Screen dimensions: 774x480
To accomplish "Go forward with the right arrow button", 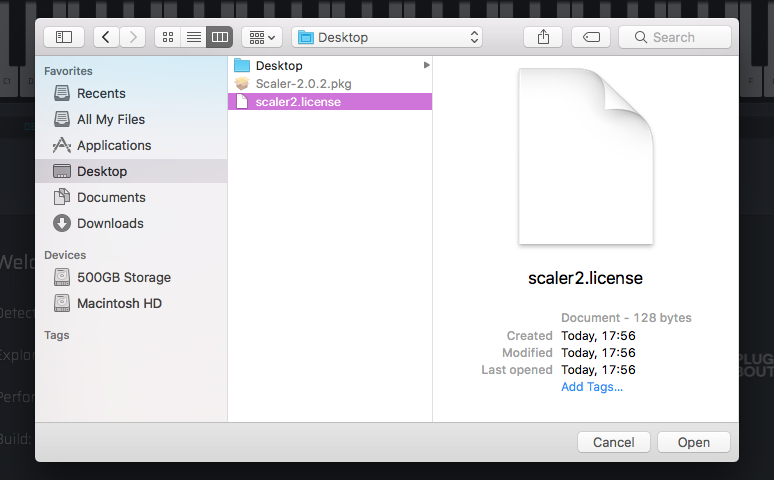I will pos(132,37).
